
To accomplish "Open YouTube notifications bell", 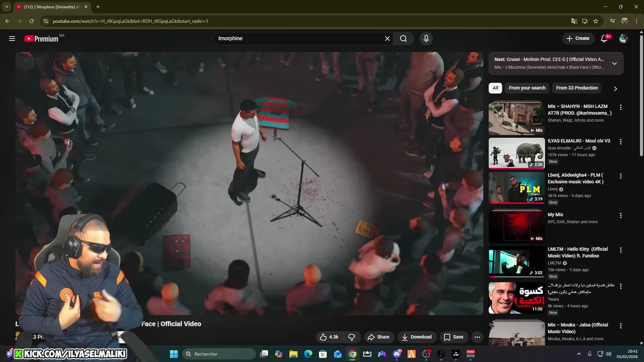I will pyautogui.click(x=604, y=38).
